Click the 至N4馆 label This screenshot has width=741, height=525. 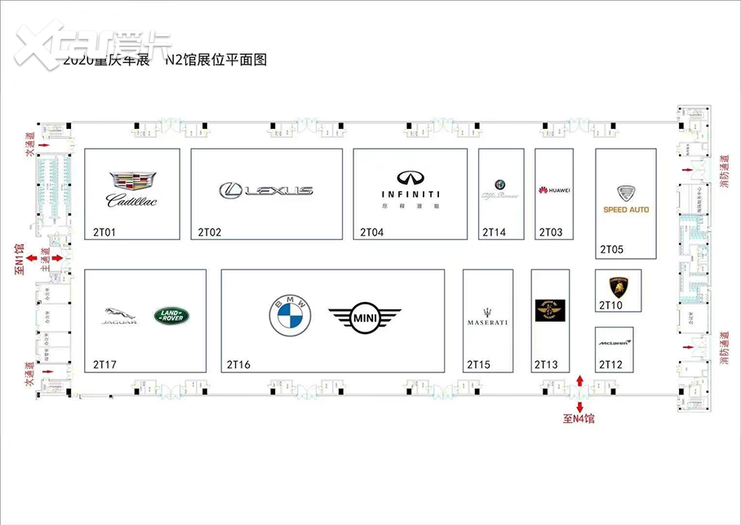pos(579,419)
